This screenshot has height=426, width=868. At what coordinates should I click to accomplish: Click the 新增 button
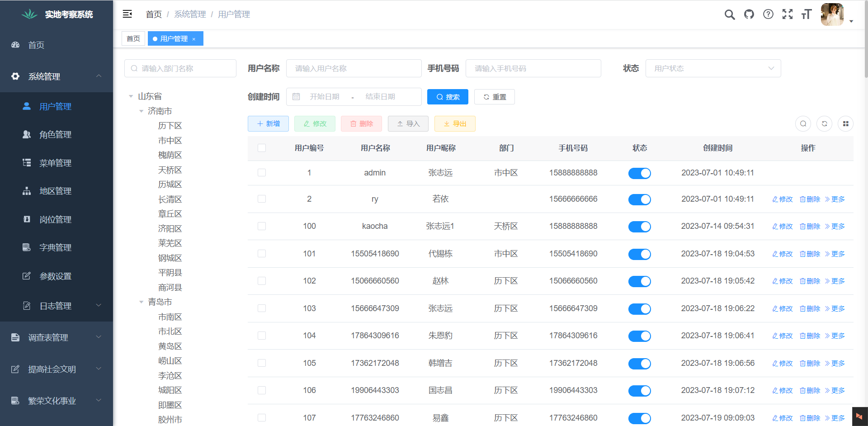268,123
